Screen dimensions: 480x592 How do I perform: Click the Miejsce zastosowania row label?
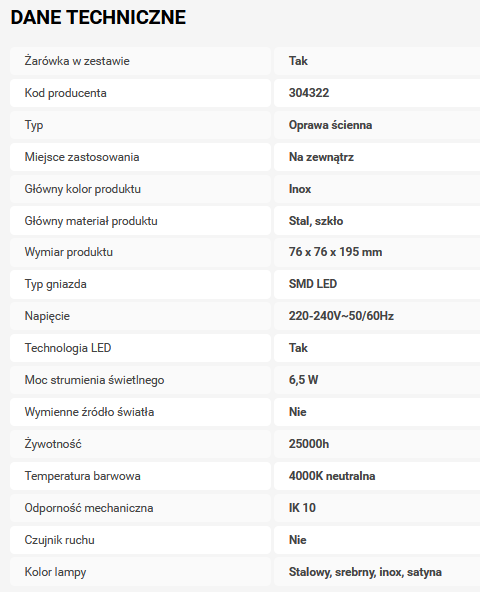coord(82,157)
